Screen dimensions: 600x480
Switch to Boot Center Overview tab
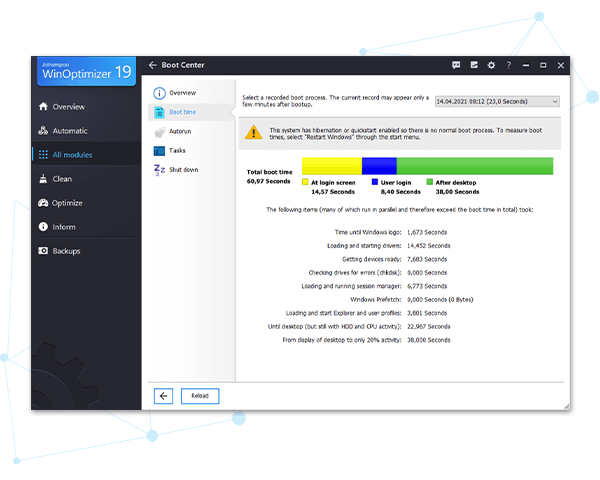[x=191, y=93]
